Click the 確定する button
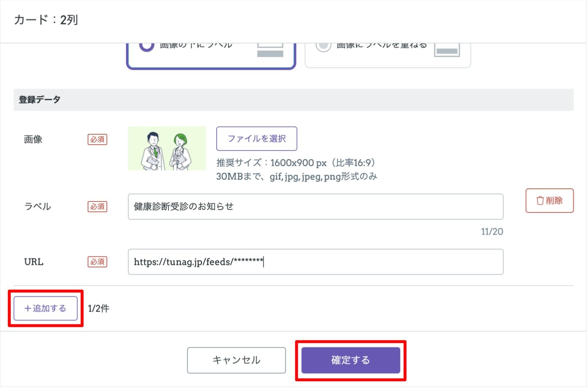This screenshot has height=388, width=588. (x=351, y=360)
